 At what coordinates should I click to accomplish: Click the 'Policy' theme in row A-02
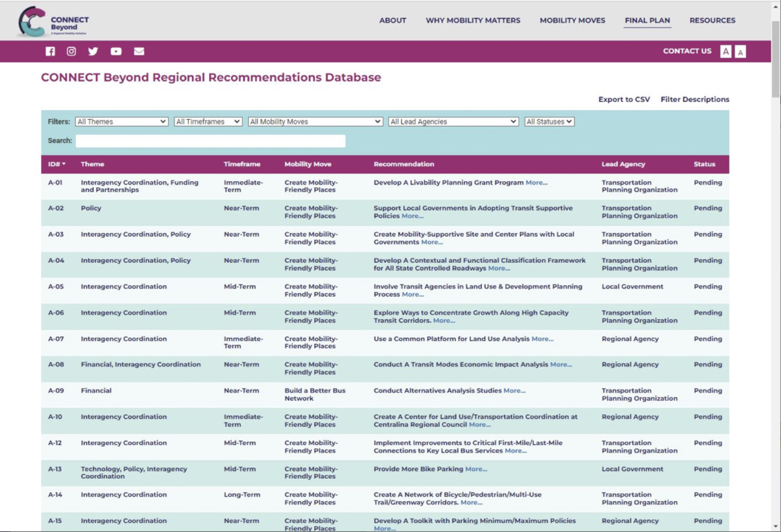91,208
